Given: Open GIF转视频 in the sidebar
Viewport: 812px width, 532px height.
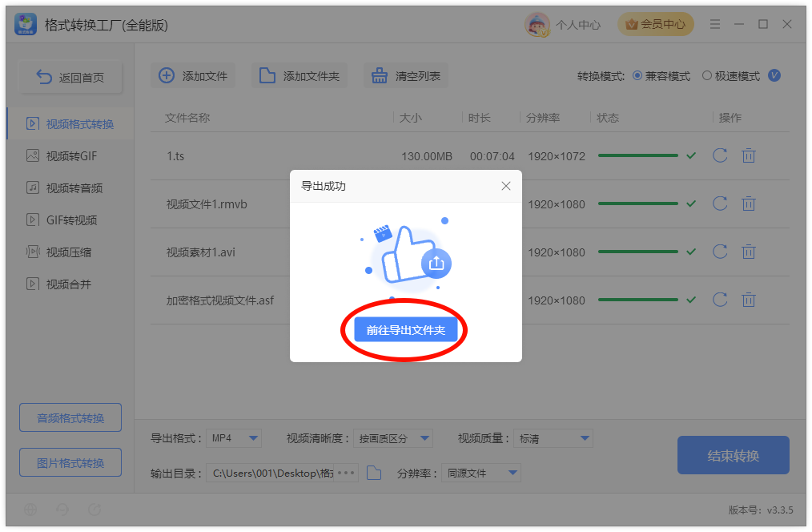Looking at the screenshot, I should pos(62,220).
